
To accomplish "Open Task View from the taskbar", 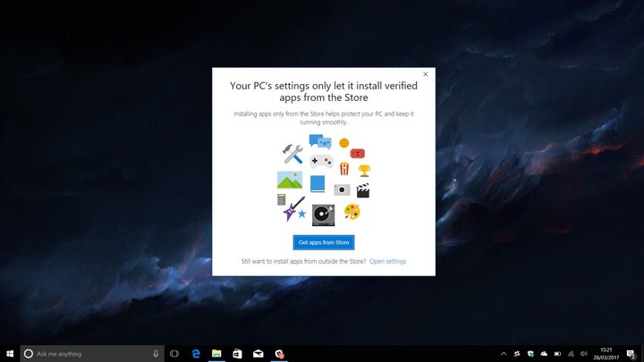I will point(174,354).
